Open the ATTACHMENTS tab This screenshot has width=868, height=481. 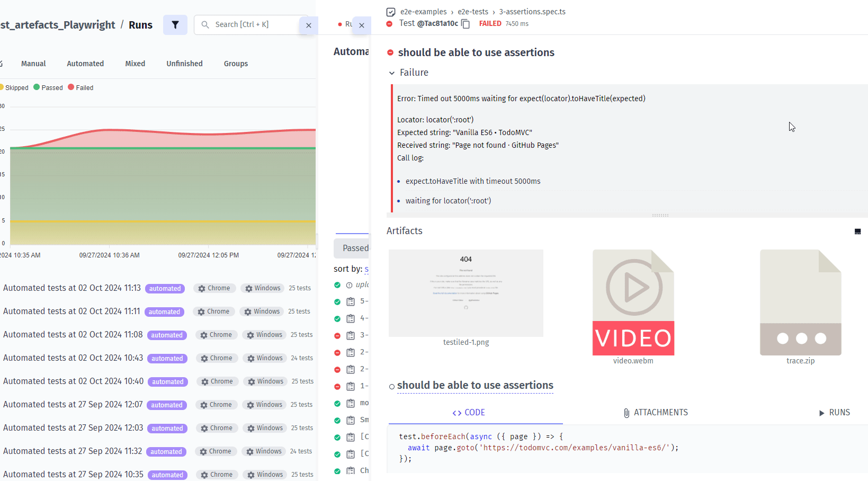point(655,413)
